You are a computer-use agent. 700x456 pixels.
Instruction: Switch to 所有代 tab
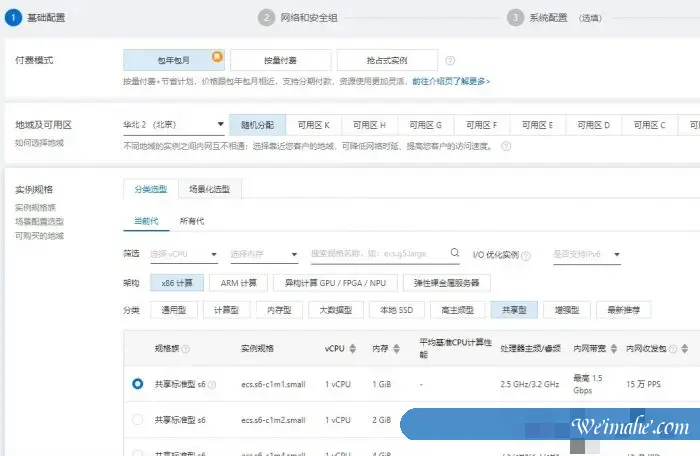192,221
